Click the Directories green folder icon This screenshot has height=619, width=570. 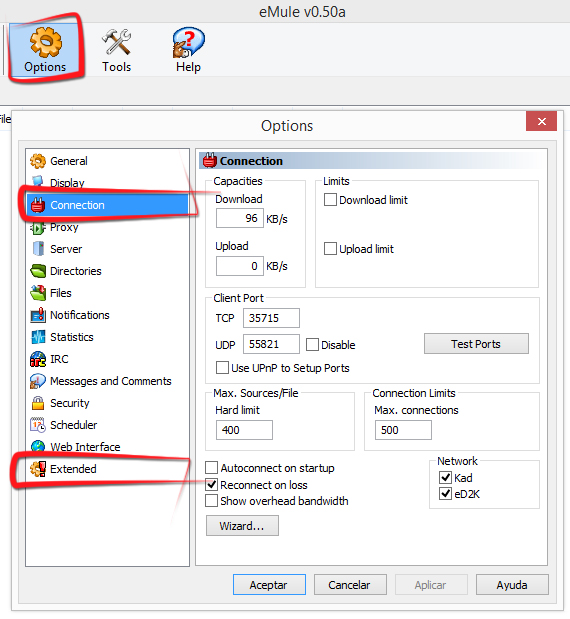coord(38,271)
